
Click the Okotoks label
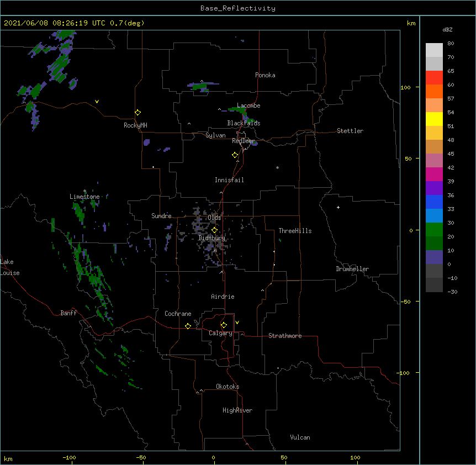[228, 387]
